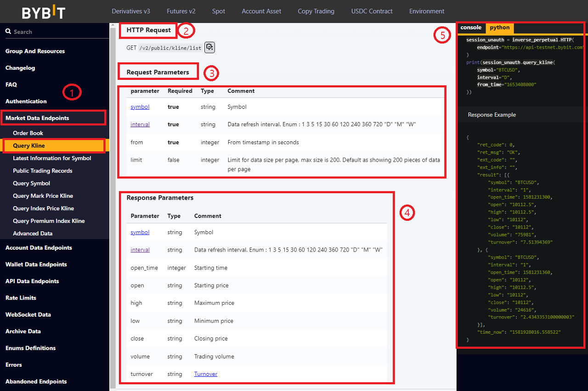Open the FAQ section
The image size is (588, 391).
pos(11,84)
